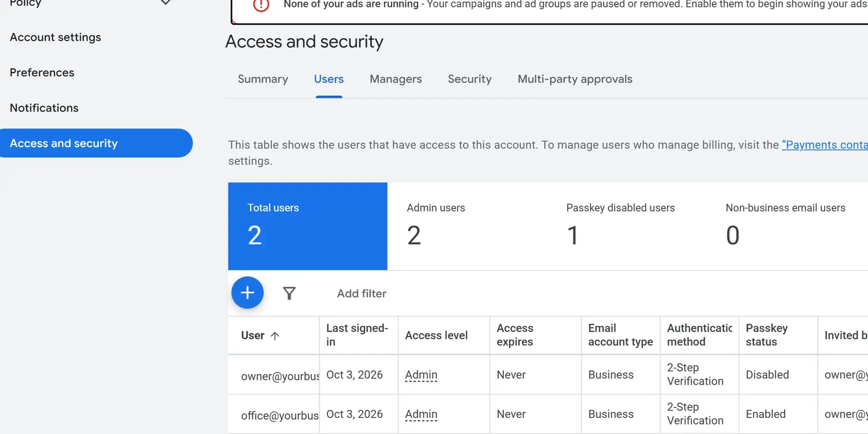Follow the Payments contacts link
This screenshot has width=868, height=434.
825,145
